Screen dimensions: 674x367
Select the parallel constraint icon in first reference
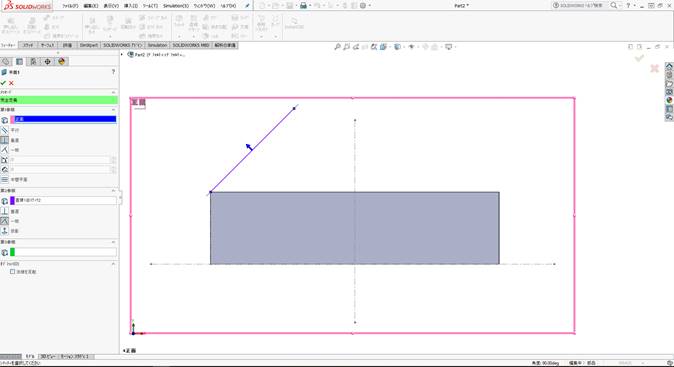click(x=4, y=130)
